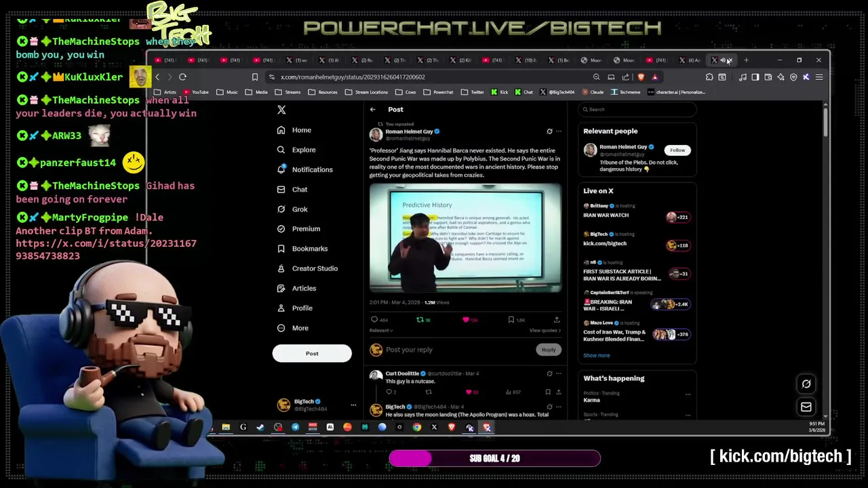
Task: Open the floating messages envelope button
Action: click(x=806, y=407)
